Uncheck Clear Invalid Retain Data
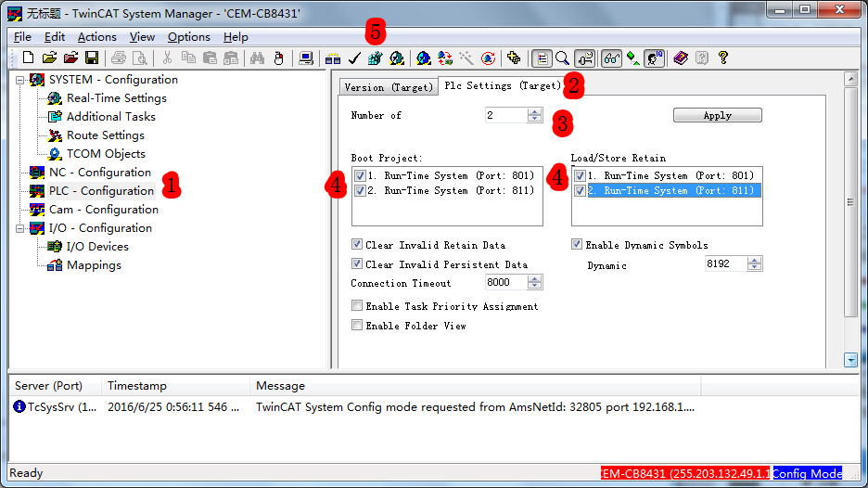The image size is (868, 488). click(x=357, y=245)
